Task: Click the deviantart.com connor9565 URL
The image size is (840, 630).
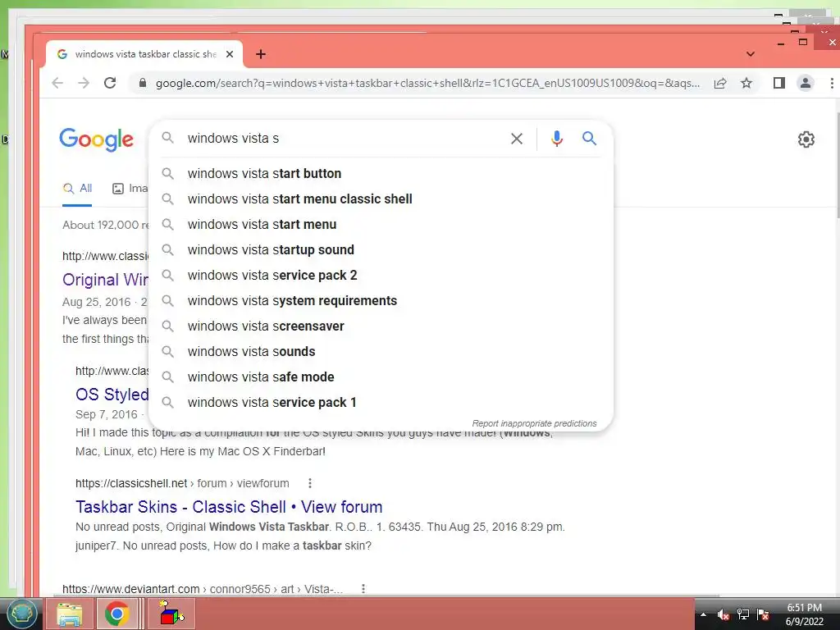Action: [x=203, y=589]
